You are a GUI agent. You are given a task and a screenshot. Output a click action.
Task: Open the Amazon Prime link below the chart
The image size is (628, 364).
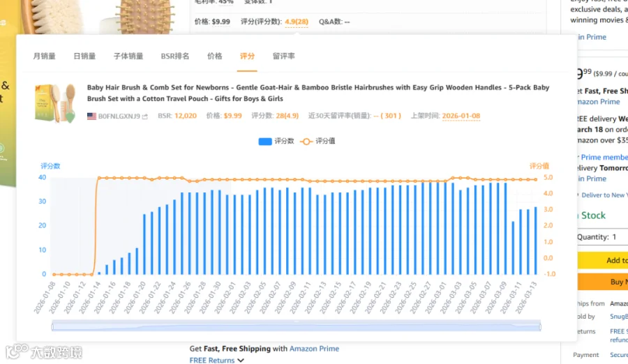[x=314, y=349]
